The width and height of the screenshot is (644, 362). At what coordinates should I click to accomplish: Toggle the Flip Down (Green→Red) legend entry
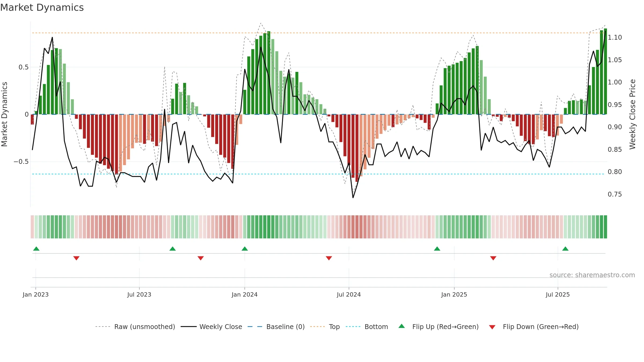[533, 327]
